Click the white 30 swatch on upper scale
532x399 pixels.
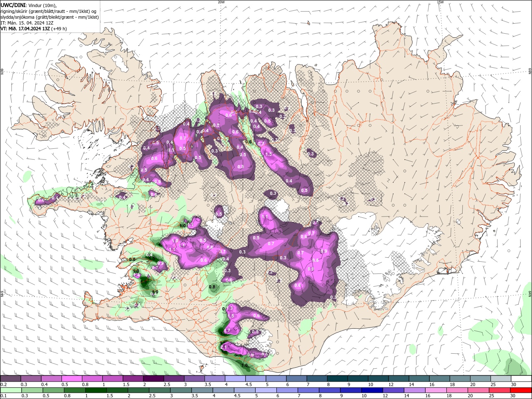[x=521, y=379]
